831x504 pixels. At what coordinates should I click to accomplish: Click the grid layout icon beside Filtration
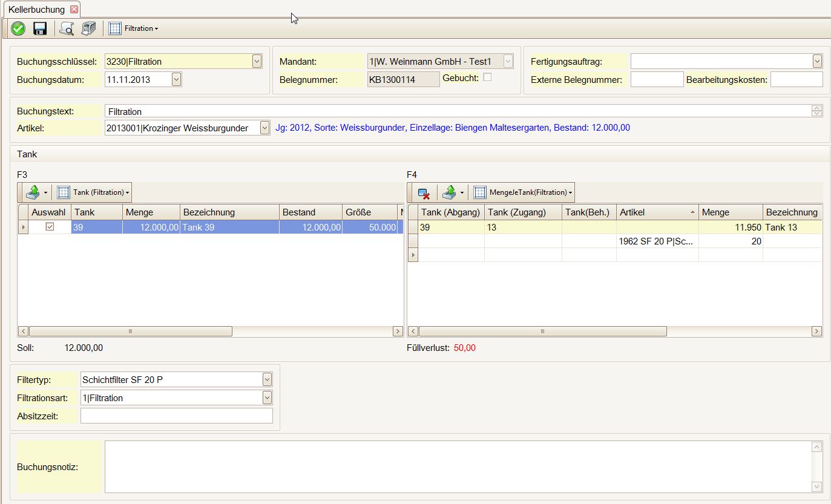[115, 28]
